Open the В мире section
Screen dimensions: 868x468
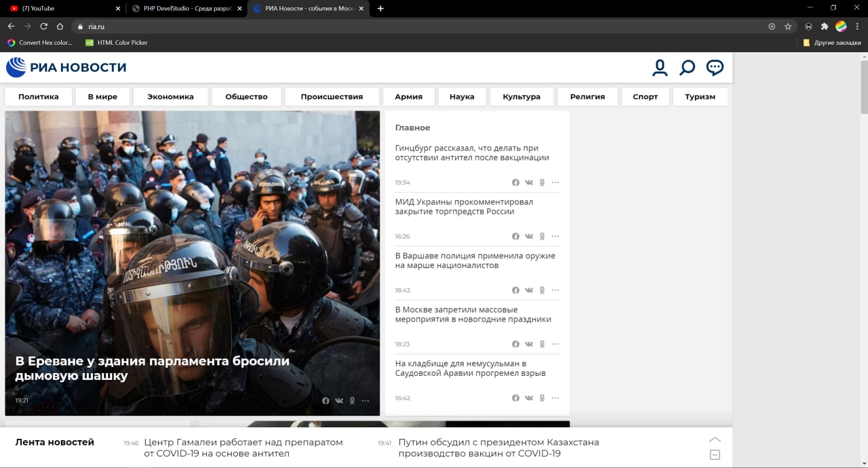(102, 96)
